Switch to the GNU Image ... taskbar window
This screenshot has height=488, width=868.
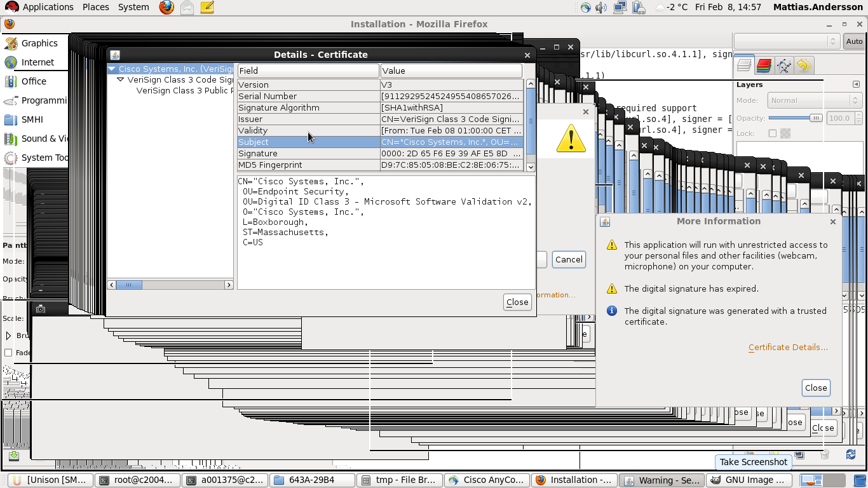[x=750, y=480]
